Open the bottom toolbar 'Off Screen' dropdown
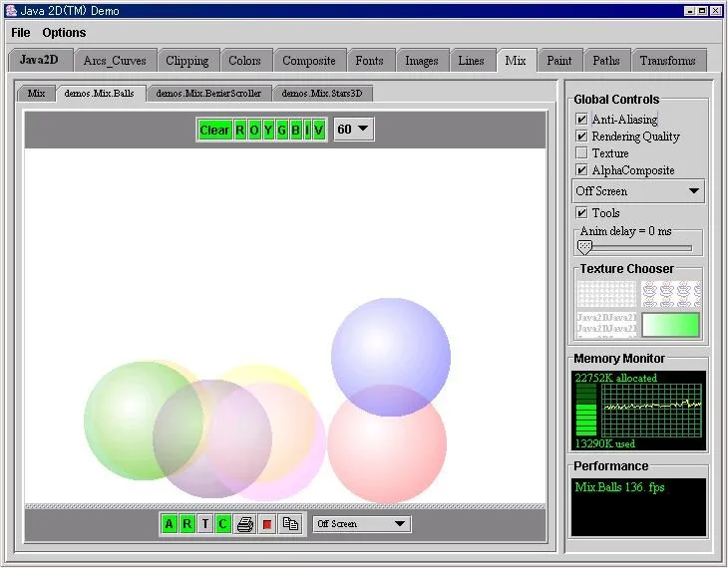 (x=361, y=524)
